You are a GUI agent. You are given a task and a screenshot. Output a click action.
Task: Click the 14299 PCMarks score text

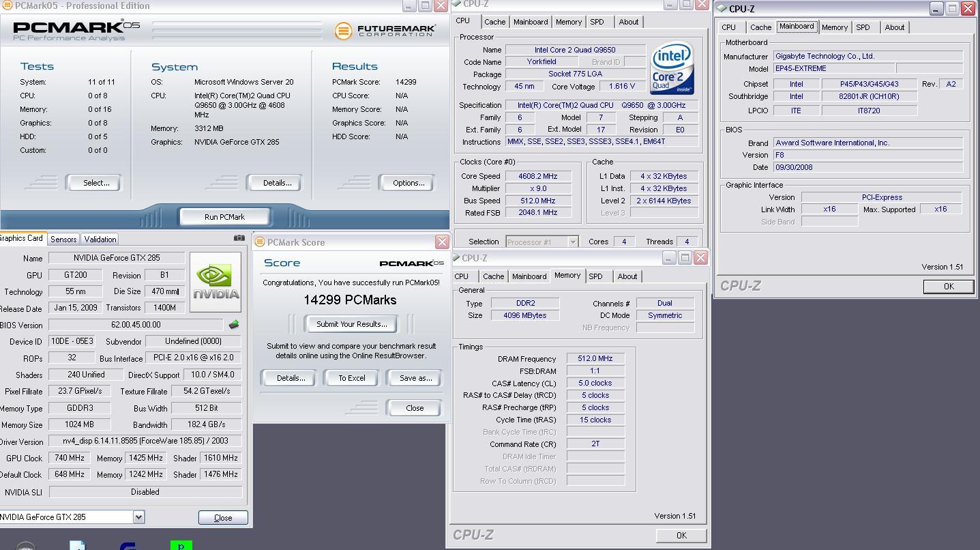coord(350,300)
